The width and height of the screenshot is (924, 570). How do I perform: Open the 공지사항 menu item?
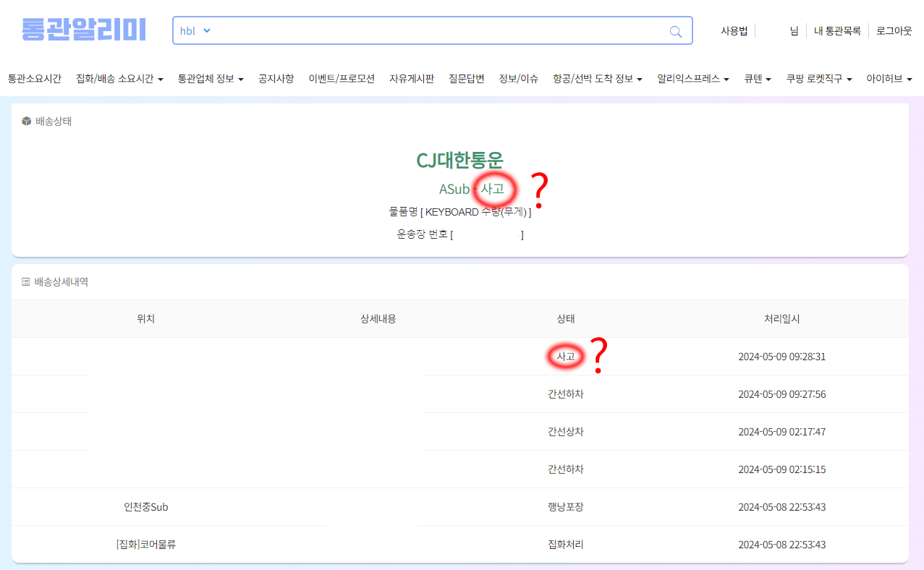[276, 78]
